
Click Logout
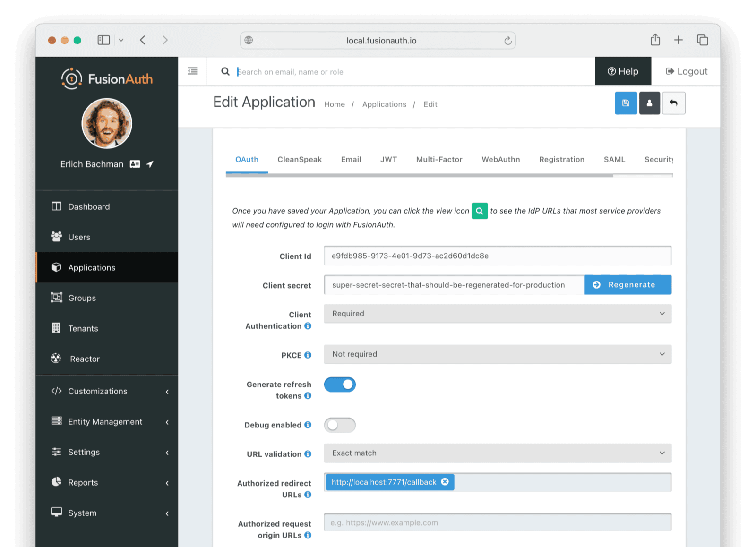[x=687, y=71]
